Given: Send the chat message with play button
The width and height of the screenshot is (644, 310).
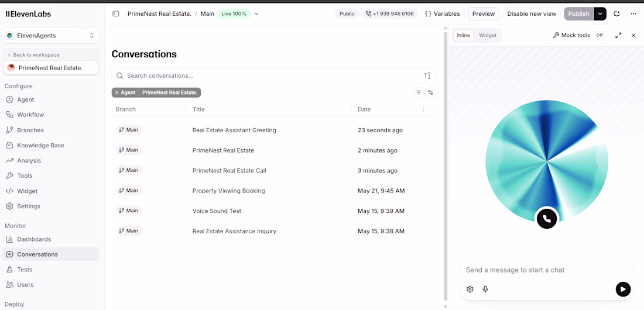Looking at the screenshot, I should (623, 289).
